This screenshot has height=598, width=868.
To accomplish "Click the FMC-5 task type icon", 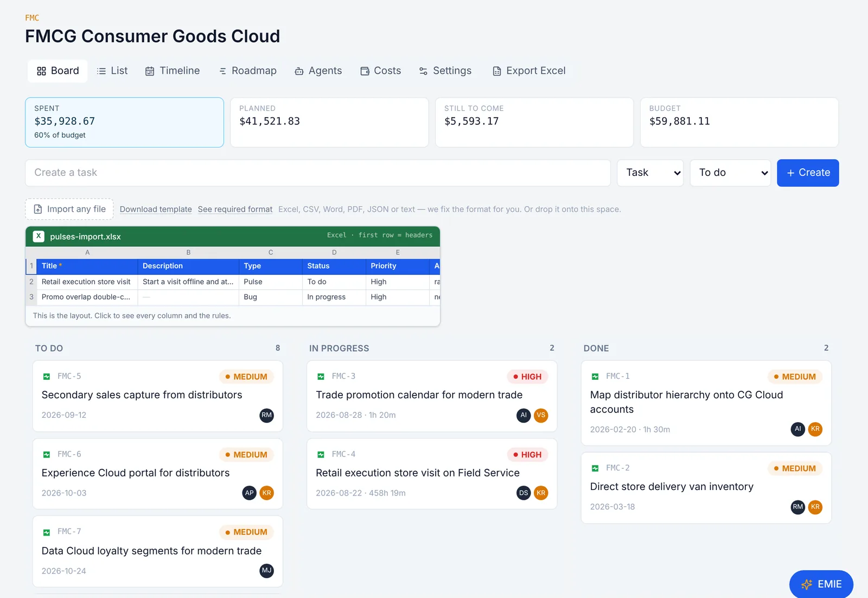I will 47,377.
